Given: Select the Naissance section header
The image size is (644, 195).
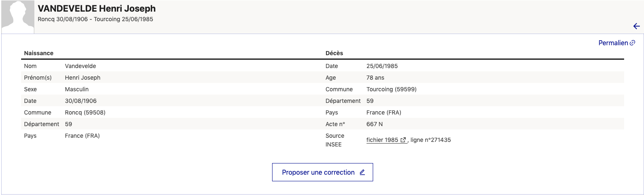Looking at the screenshot, I should [x=39, y=53].
